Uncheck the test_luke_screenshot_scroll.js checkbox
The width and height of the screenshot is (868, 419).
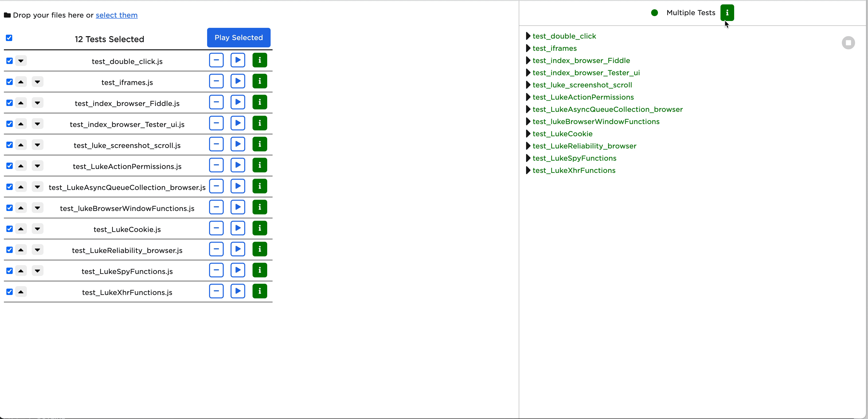10,145
